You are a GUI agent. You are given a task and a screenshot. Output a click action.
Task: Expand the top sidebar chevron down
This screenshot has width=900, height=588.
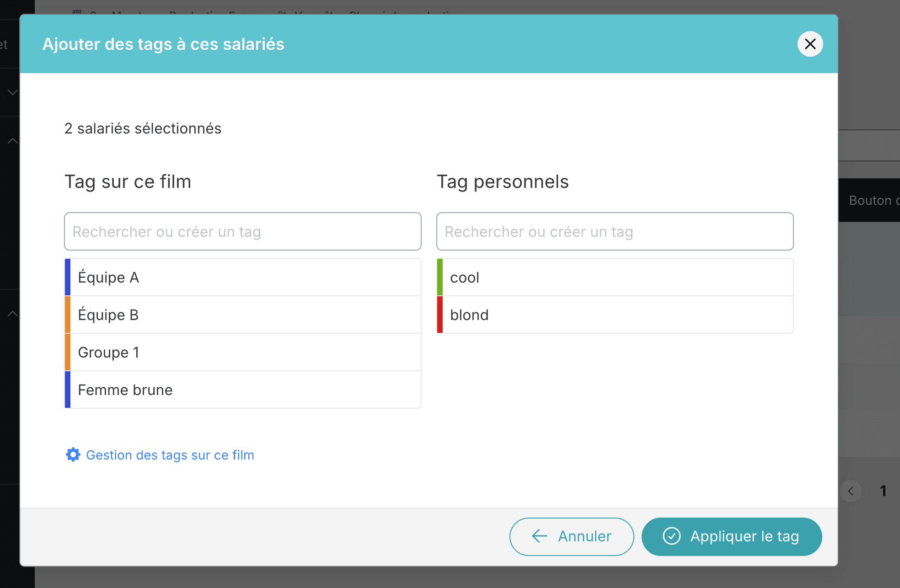tap(13, 92)
